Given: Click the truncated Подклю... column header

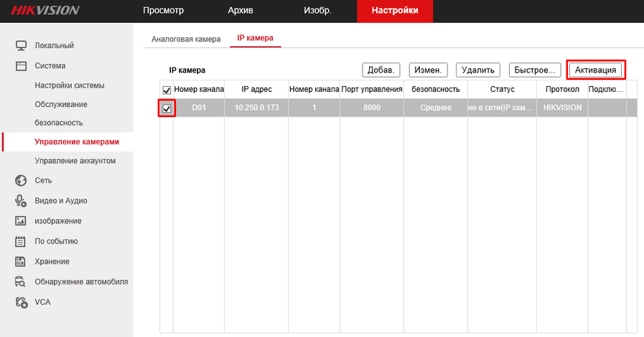Looking at the screenshot, I should (606, 89).
